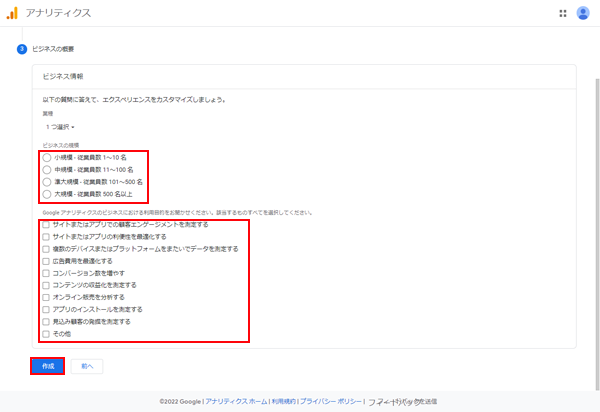Click the ビジネス情報 card heading
This screenshot has height=412, width=600.
click(x=63, y=77)
